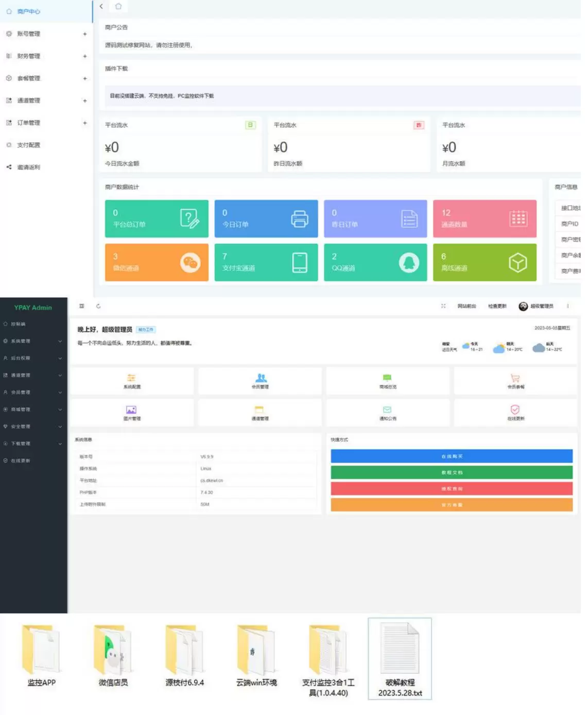Click the 平台总订单 edit-document icon
588x715 pixels.
tap(189, 219)
